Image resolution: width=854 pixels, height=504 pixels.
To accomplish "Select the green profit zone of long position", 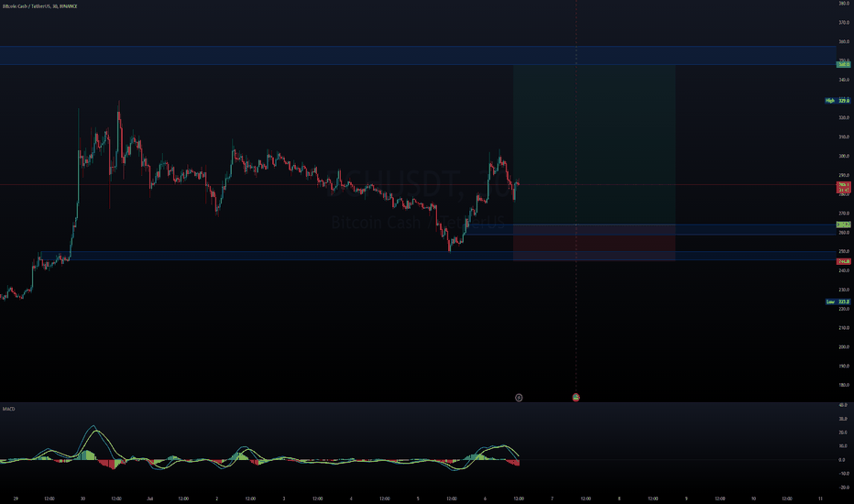I will click(x=594, y=145).
